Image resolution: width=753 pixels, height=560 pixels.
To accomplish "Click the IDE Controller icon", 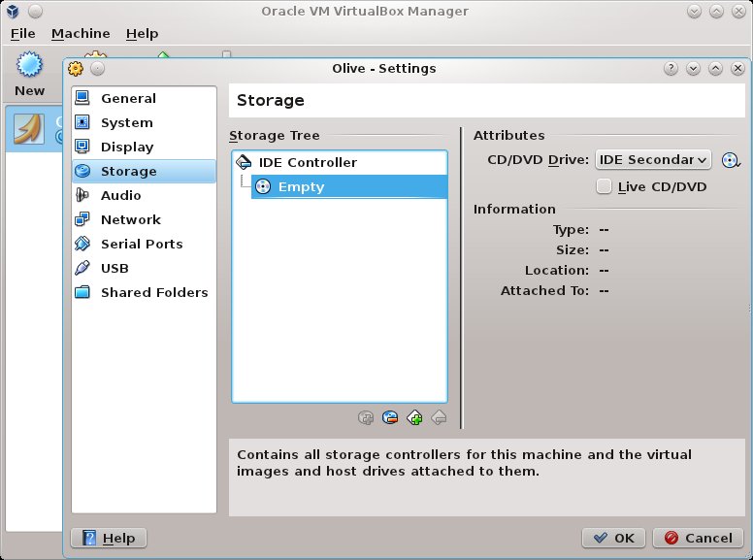I will 244,162.
